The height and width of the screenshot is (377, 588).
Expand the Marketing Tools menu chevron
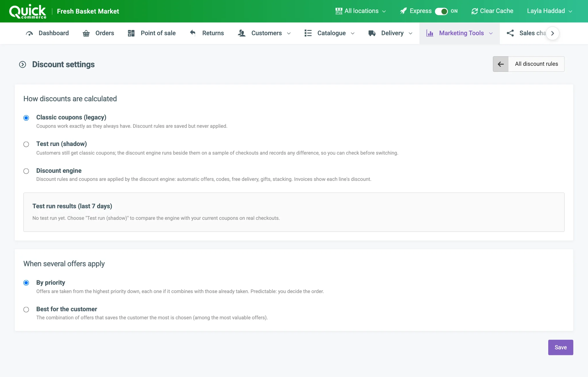click(491, 33)
